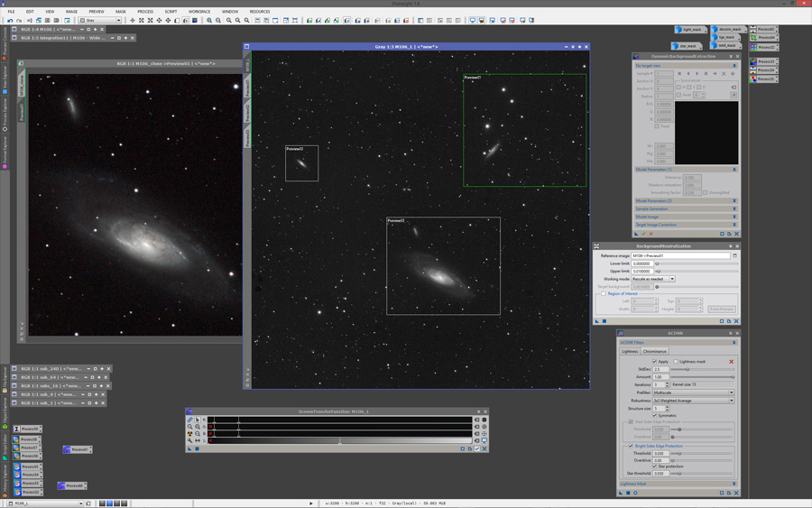
Task: Click the Reference image input field
Action: click(680, 255)
